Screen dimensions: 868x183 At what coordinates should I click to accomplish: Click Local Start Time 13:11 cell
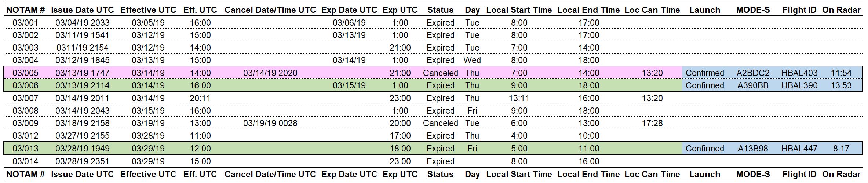pyautogui.click(x=519, y=98)
